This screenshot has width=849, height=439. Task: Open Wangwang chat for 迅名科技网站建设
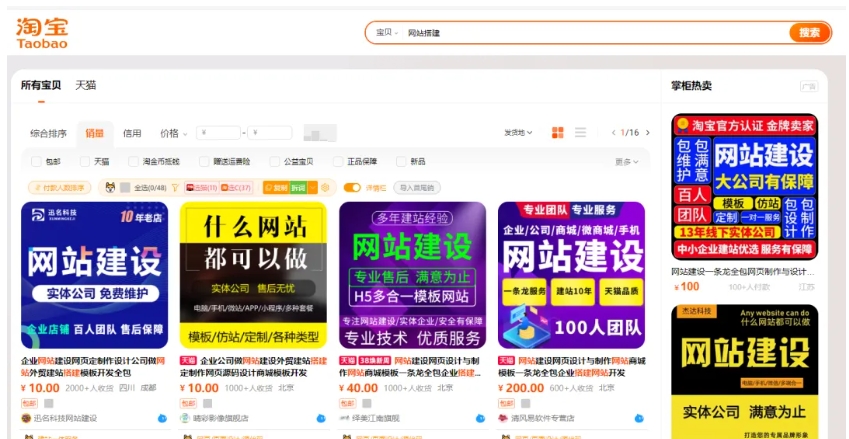[162, 418]
